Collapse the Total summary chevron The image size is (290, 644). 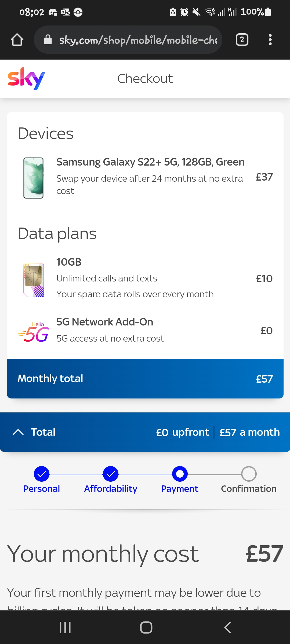pos(18,432)
